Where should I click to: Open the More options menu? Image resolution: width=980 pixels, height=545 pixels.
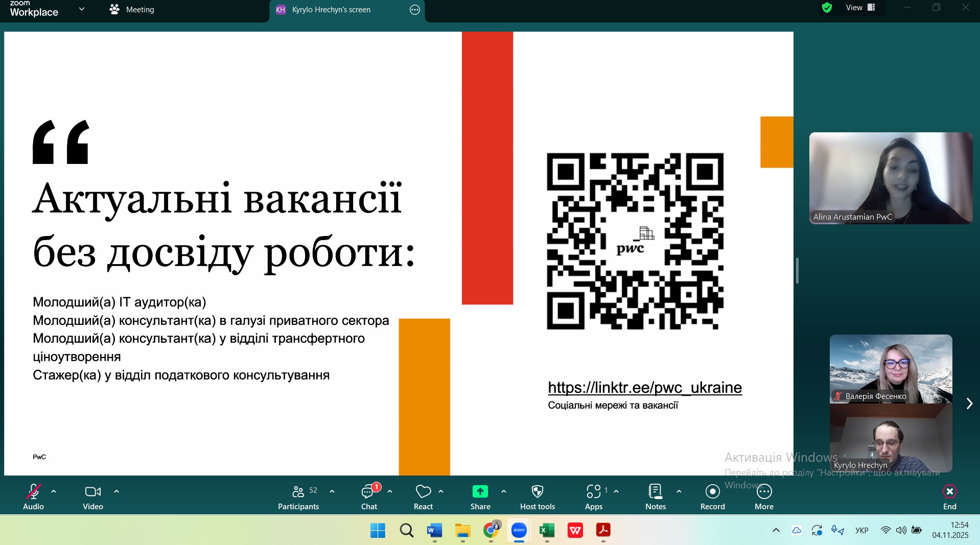(764, 496)
